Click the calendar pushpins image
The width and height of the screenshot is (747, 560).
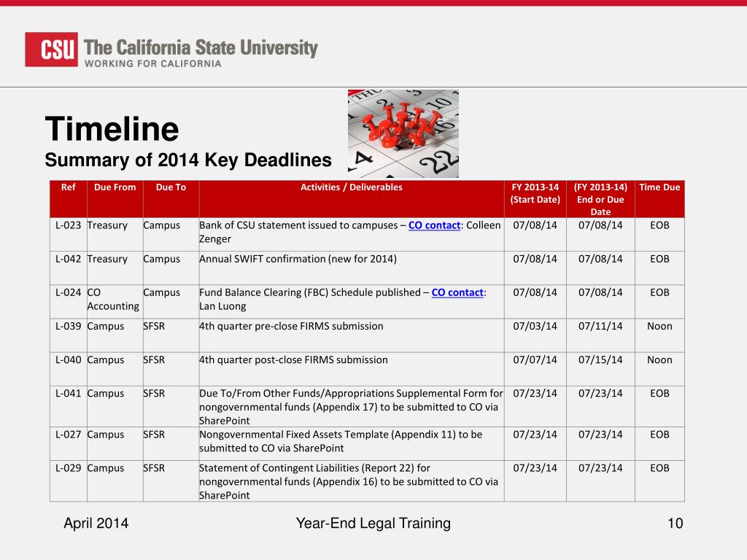(403, 134)
